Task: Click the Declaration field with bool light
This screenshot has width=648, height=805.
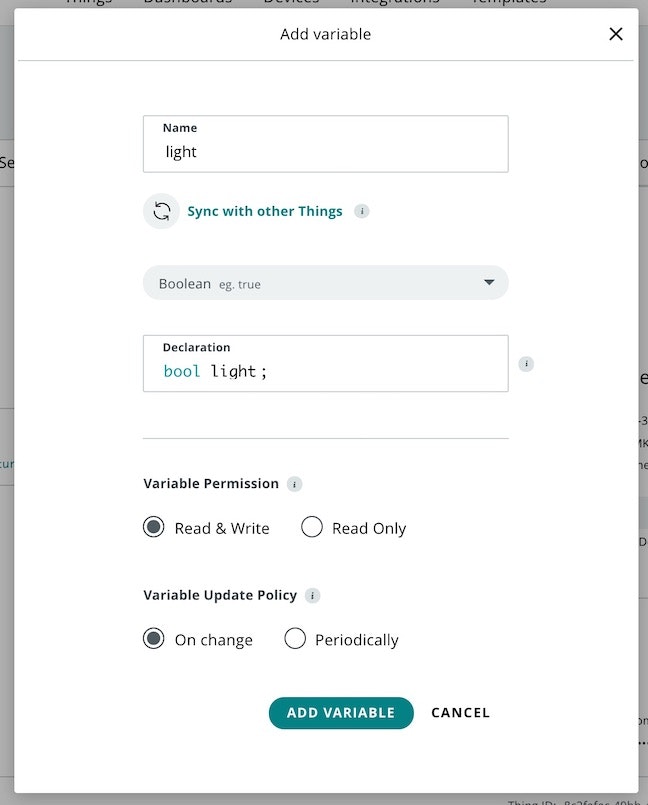Action: 325,371
